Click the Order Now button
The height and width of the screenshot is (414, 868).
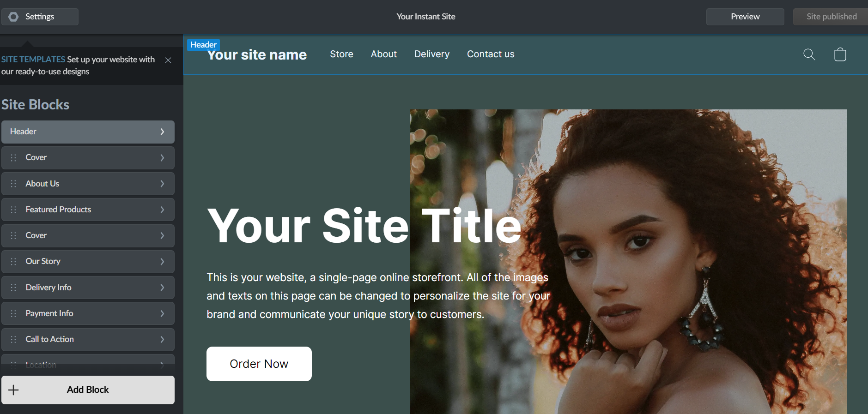(x=259, y=364)
